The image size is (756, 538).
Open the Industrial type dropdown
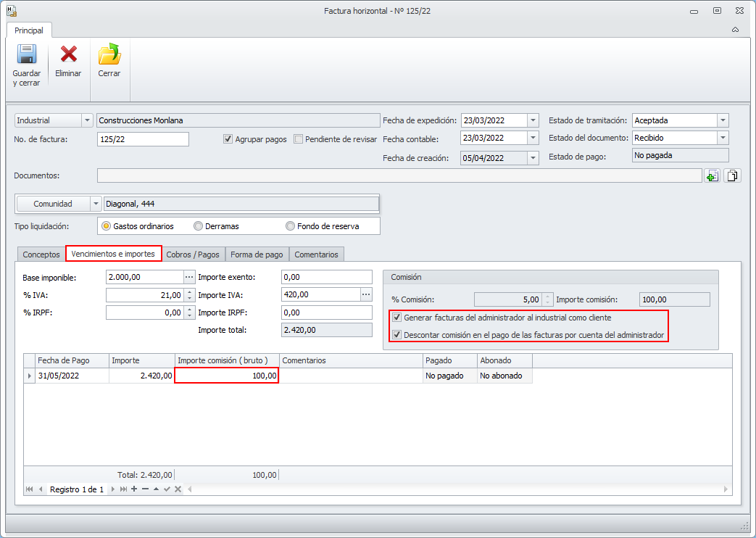[x=87, y=120]
